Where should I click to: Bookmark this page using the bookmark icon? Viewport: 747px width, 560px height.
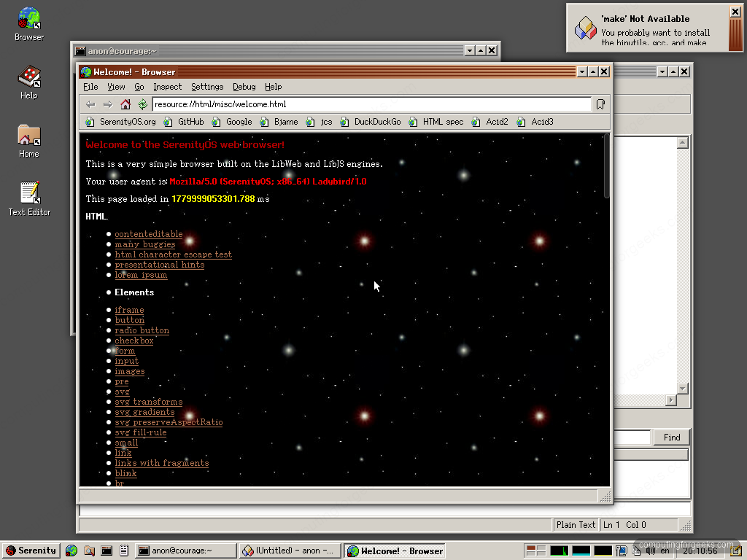(x=600, y=104)
